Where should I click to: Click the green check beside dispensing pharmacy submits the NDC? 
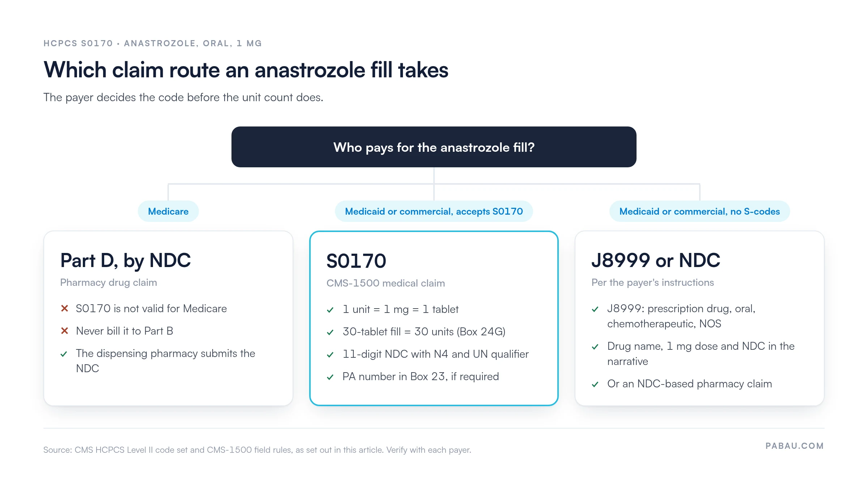tap(64, 354)
